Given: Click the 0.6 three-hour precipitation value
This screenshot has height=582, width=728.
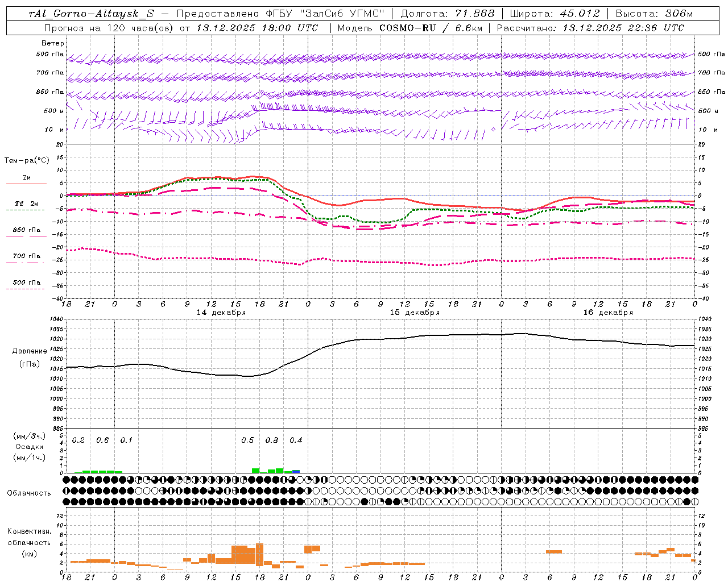Looking at the screenshot, I should point(102,440).
